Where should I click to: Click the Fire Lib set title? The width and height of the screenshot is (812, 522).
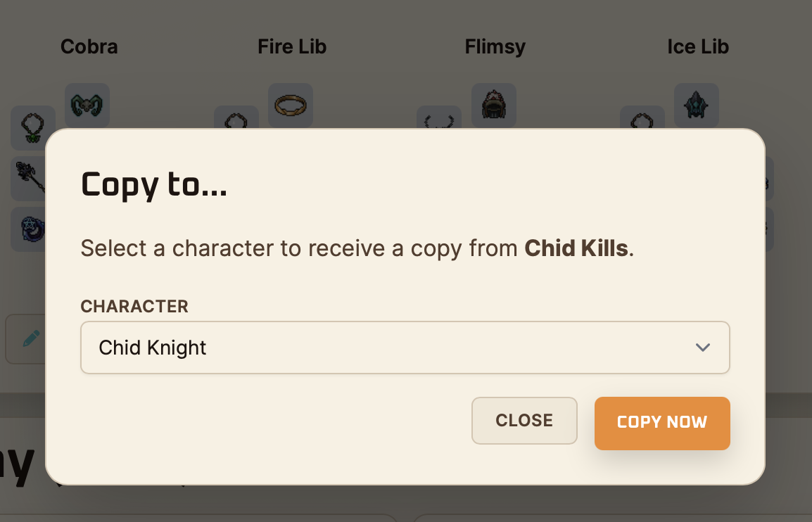point(292,47)
